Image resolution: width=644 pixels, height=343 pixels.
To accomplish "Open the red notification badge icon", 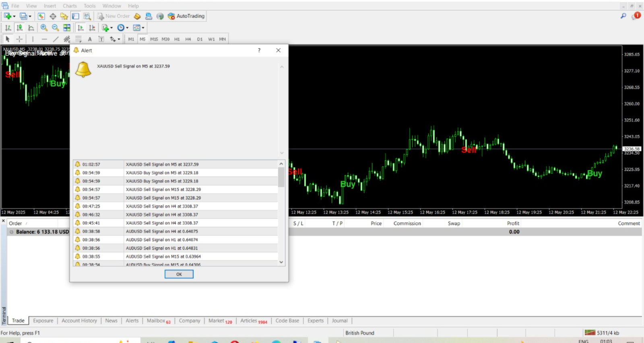I will click(636, 16).
